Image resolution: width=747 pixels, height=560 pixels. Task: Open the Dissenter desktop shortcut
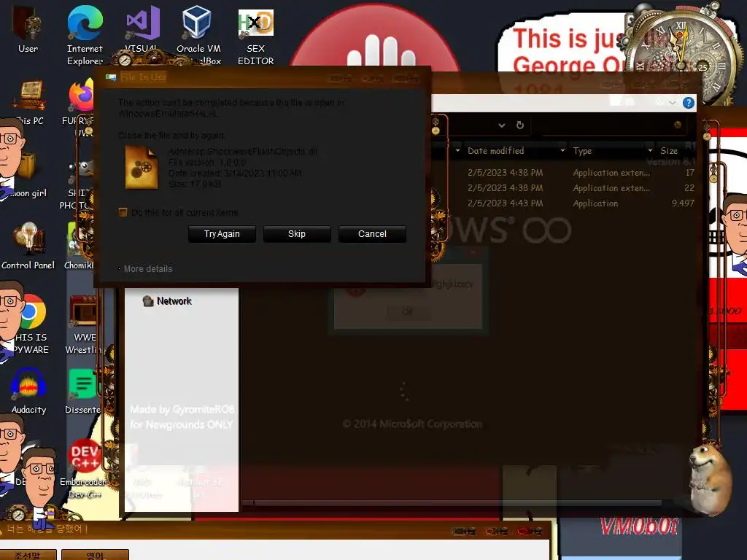coord(83,391)
